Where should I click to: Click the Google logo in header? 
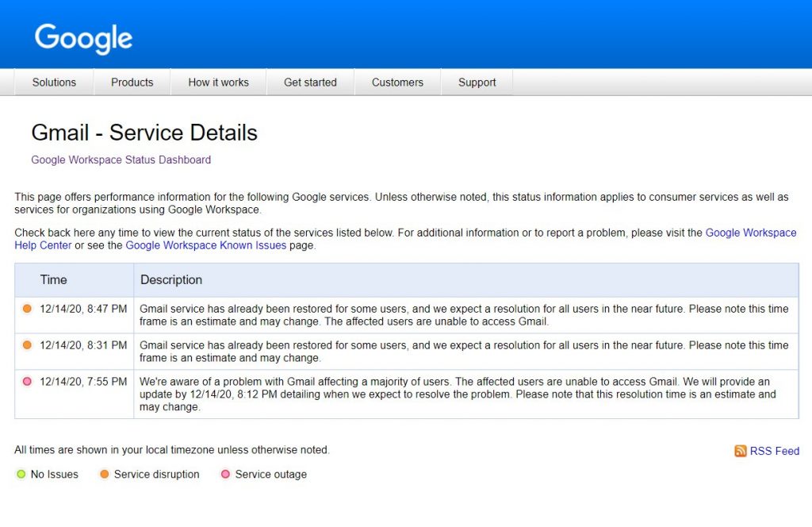click(83, 38)
